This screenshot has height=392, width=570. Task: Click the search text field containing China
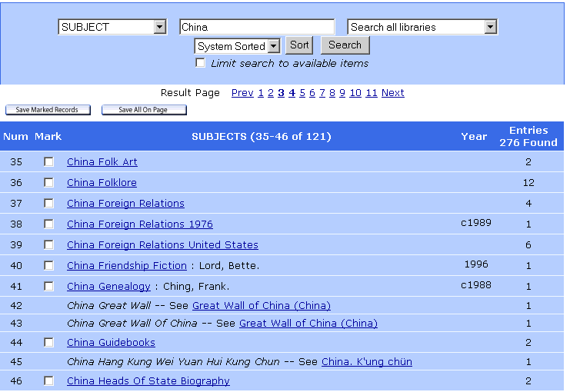(x=257, y=27)
